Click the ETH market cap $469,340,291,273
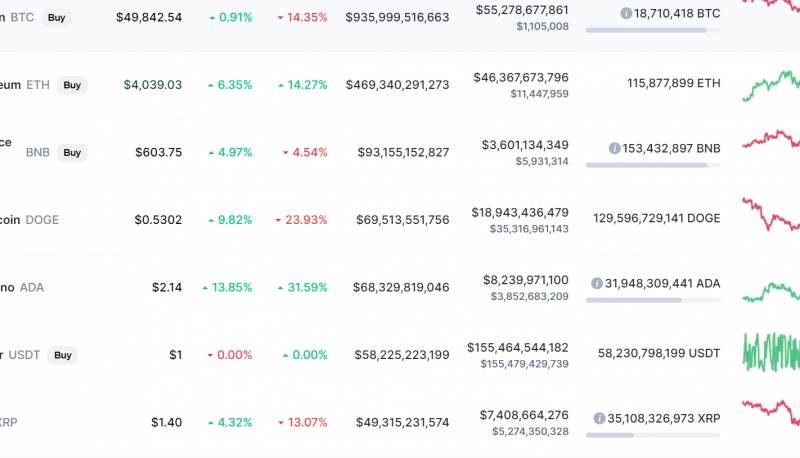Viewport: 800px width, 458px height. point(397,85)
